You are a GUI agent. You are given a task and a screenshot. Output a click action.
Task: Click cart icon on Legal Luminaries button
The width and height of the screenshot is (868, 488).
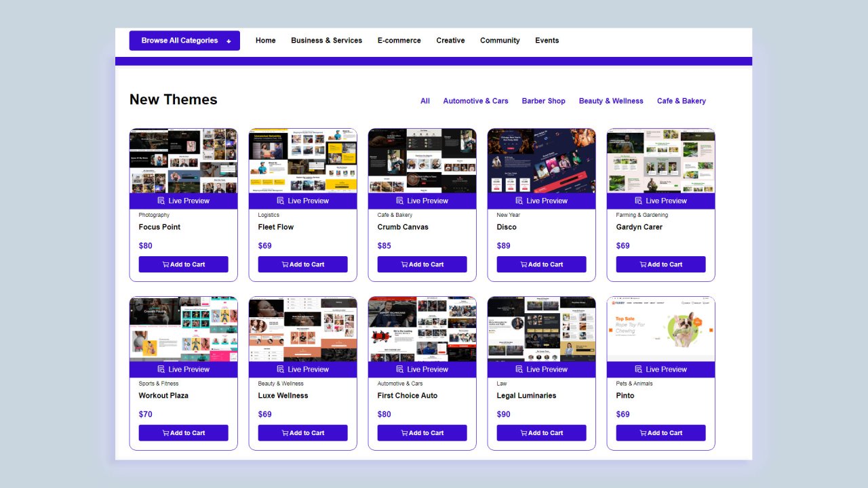pos(524,433)
